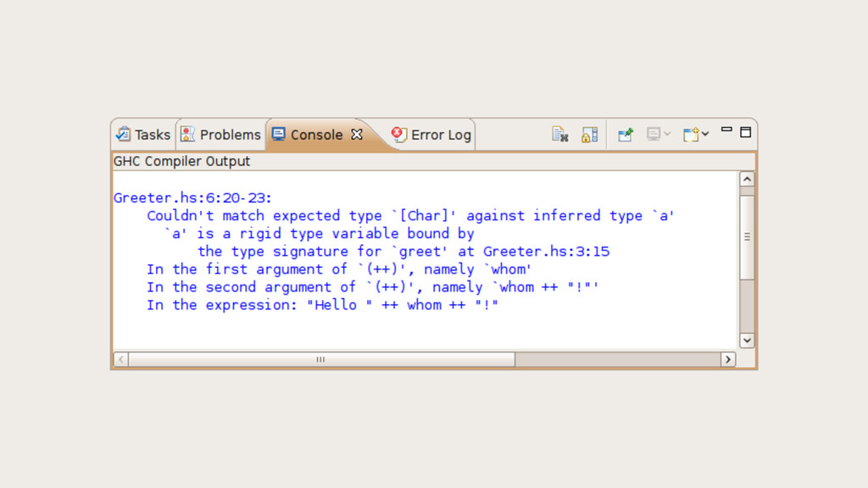Click the Open Console icon
The image size is (868, 488).
tap(691, 135)
